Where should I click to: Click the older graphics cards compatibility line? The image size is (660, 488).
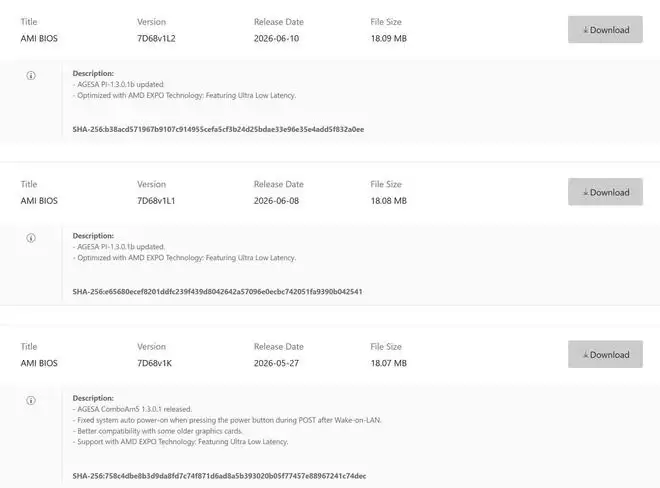[x=158, y=431]
